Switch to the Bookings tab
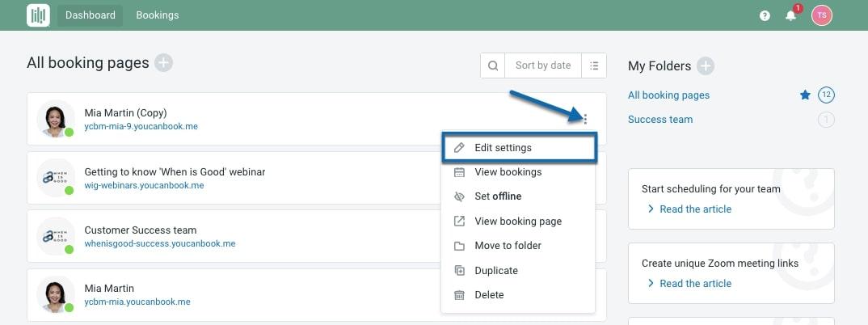 (x=158, y=15)
